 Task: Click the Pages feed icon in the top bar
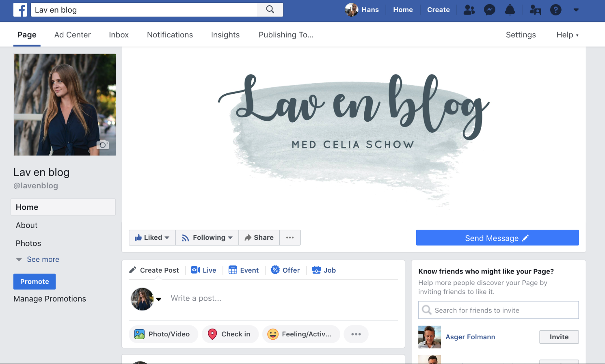(x=535, y=10)
